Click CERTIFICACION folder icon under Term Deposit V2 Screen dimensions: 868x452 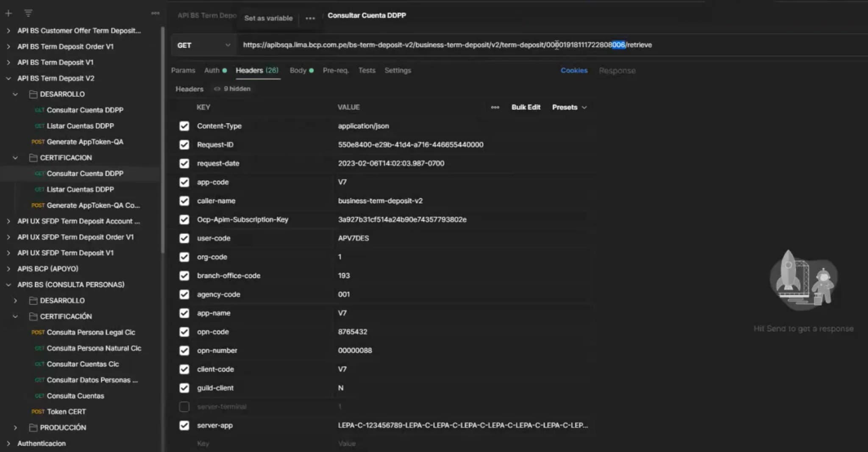tap(33, 158)
